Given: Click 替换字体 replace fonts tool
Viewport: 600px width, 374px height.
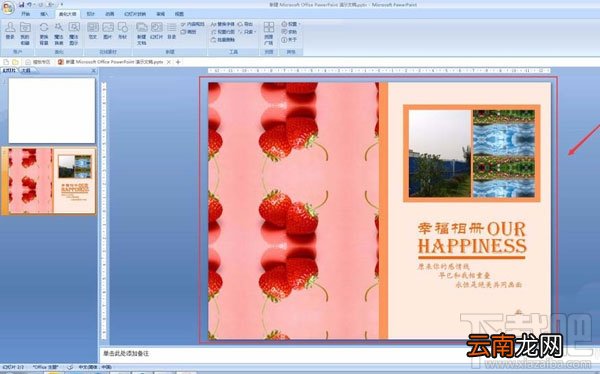Looking at the screenshot, I should click(223, 24).
